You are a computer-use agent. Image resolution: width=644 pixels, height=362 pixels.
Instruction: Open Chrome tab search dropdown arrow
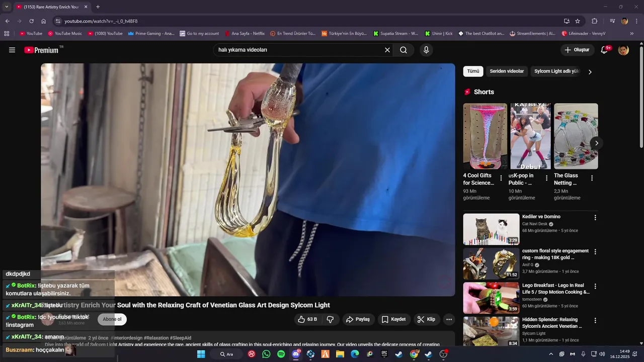point(7,7)
